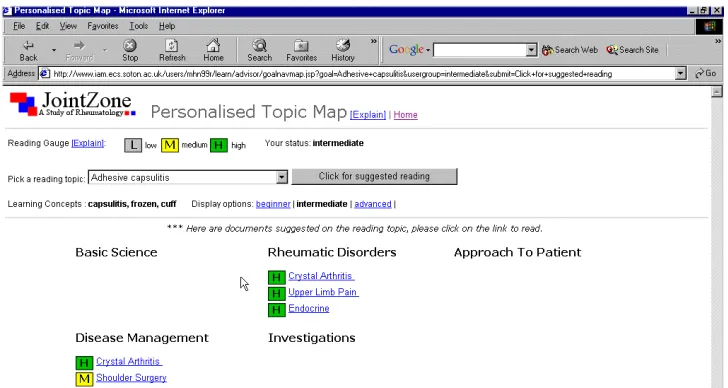The image size is (728, 388).
Task: Open the View menu
Action: 68,26
